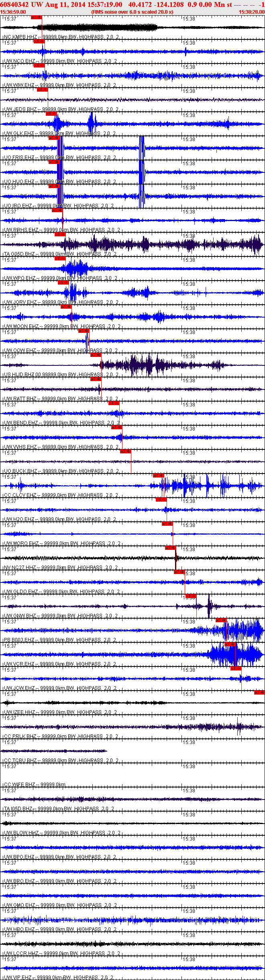The image size is (265, 980).
Task: Click the pick marker on UW.GLK trace
Action: 51,114
